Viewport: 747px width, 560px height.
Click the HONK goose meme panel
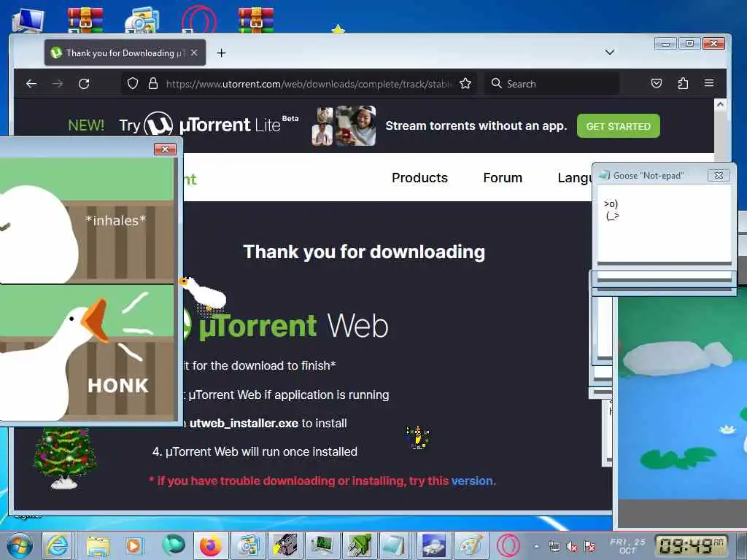(87, 352)
